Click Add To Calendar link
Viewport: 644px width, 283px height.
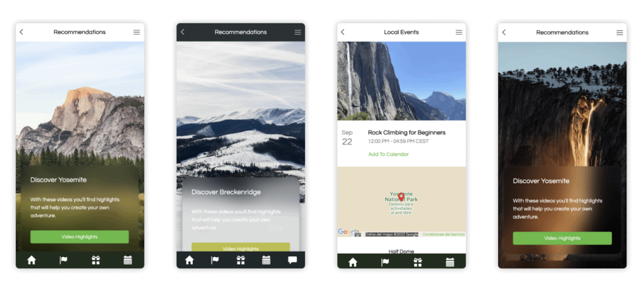pos(388,154)
